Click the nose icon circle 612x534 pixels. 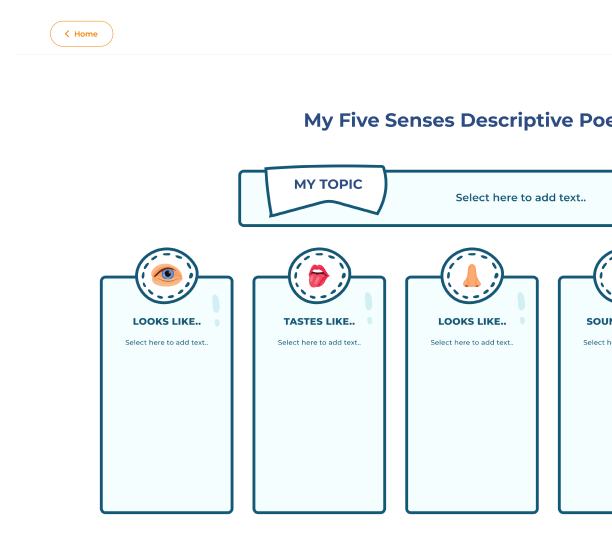click(x=472, y=276)
